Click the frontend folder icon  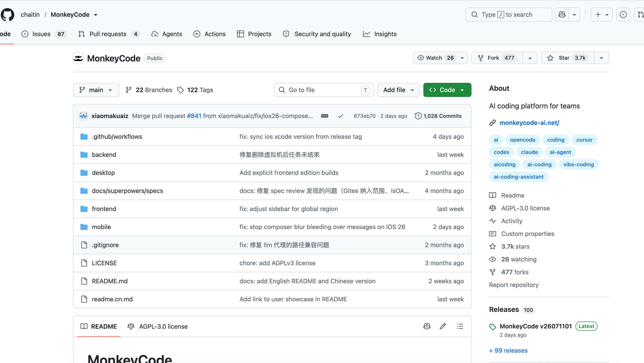coord(84,209)
